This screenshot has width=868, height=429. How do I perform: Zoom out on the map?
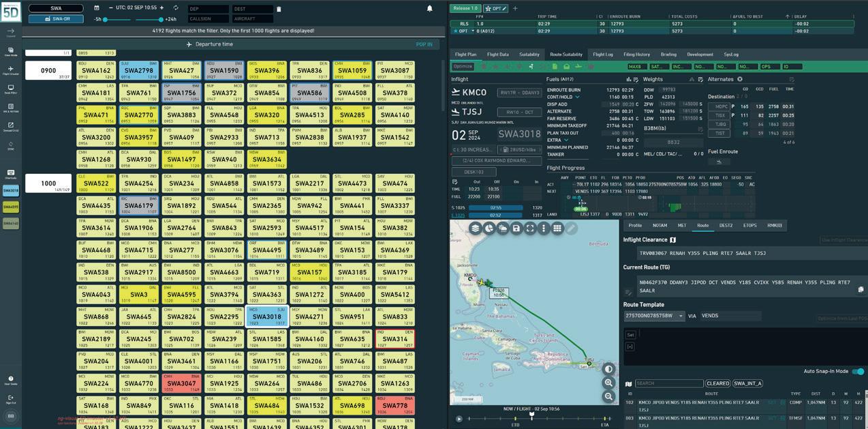(608, 396)
